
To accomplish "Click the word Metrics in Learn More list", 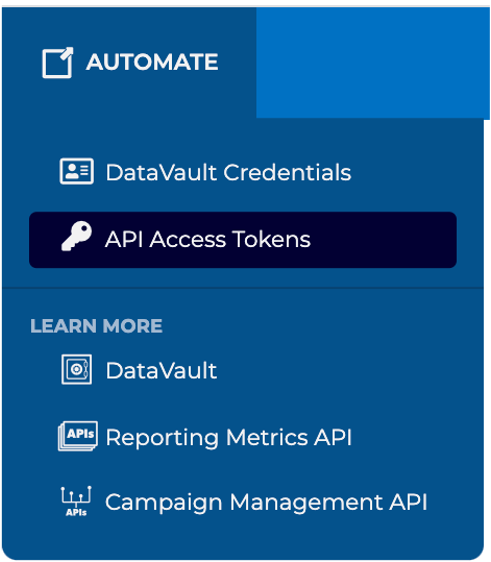I will (x=267, y=437).
